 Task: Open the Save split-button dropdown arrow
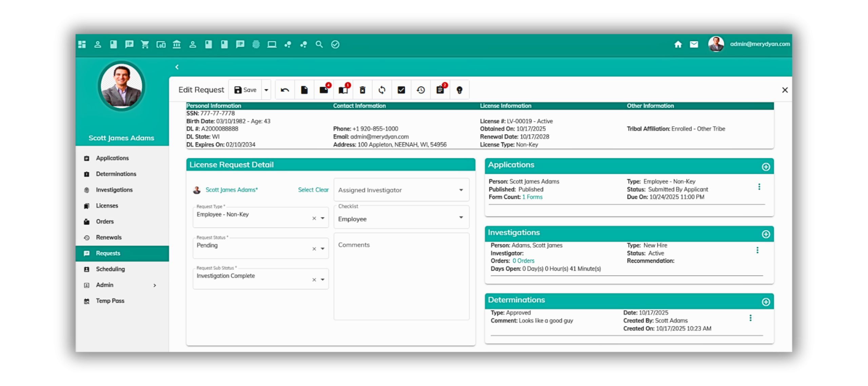tap(266, 90)
